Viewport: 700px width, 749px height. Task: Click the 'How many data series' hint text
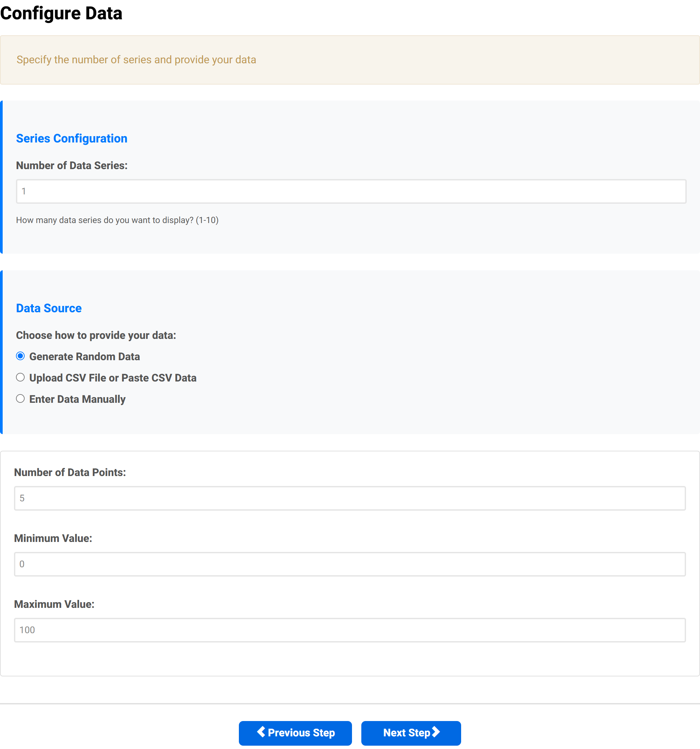(117, 220)
